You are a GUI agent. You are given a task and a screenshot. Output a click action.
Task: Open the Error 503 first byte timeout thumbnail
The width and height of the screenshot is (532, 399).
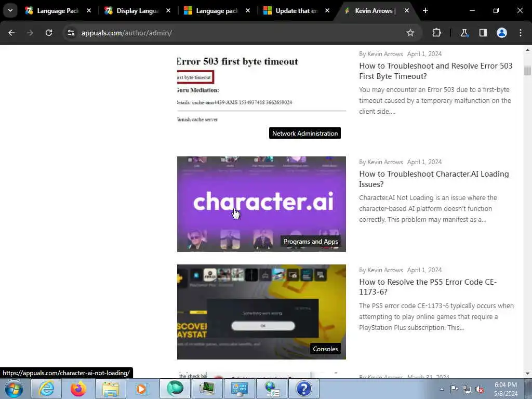pos(261,96)
